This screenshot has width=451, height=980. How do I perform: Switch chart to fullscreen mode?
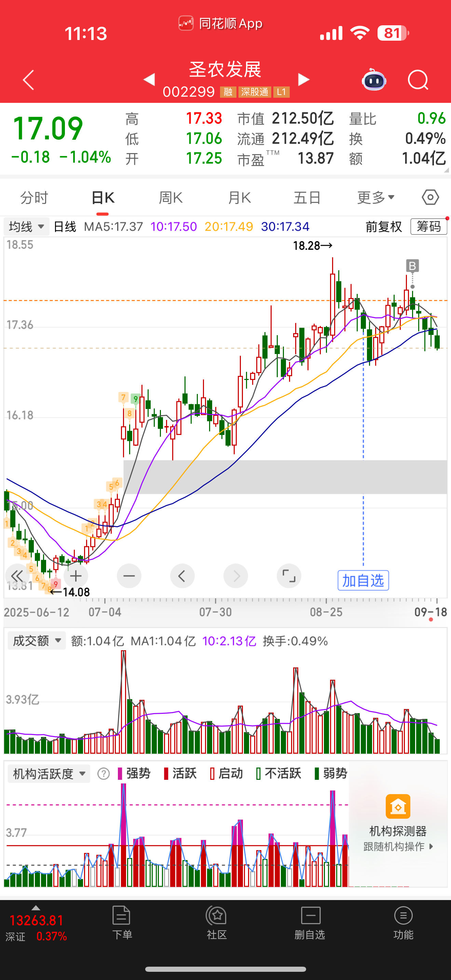coord(289,576)
